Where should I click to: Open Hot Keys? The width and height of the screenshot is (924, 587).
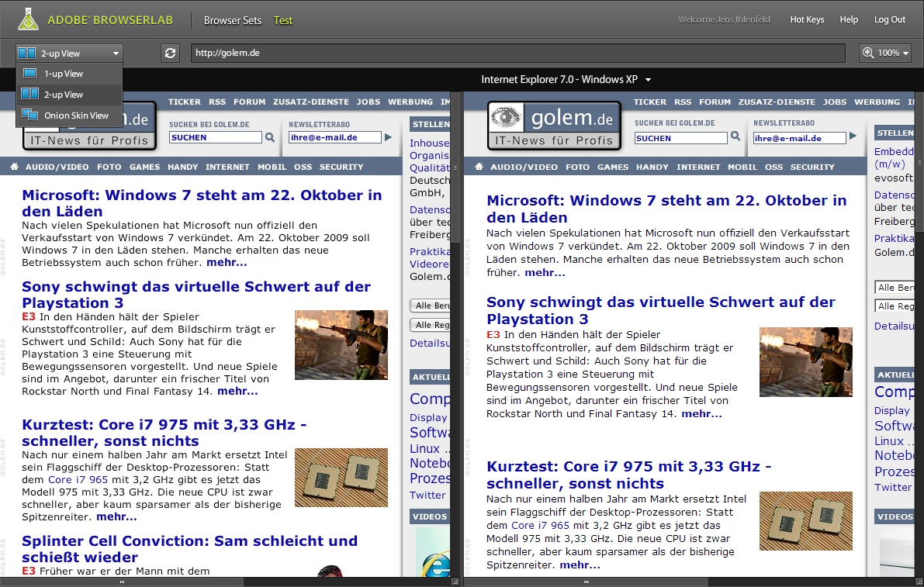tap(807, 19)
